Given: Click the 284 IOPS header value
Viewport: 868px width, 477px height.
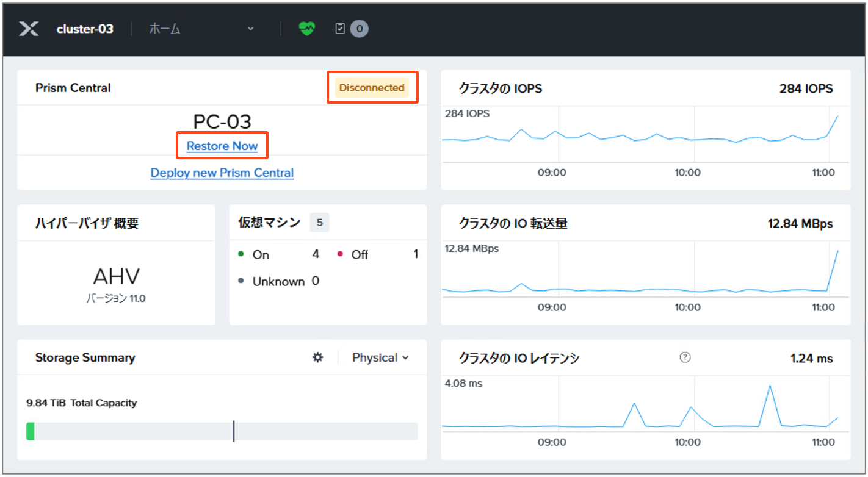Looking at the screenshot, I should [806, 88].
